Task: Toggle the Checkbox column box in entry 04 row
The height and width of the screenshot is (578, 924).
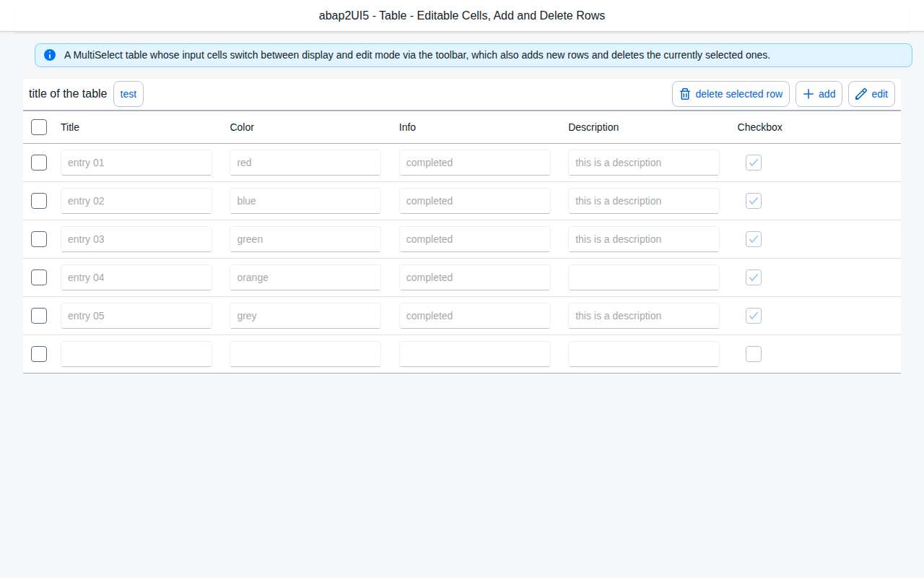Action: pyautogui.click(x=754, y=277)
